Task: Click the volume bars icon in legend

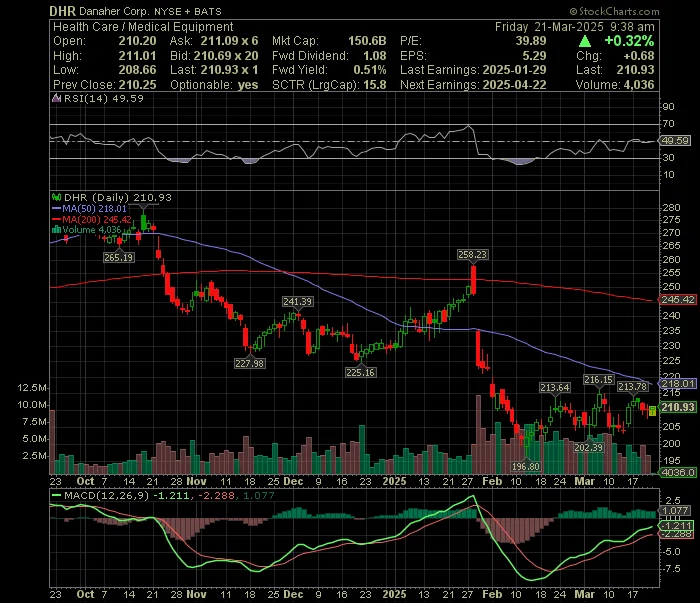Action: 56,230
